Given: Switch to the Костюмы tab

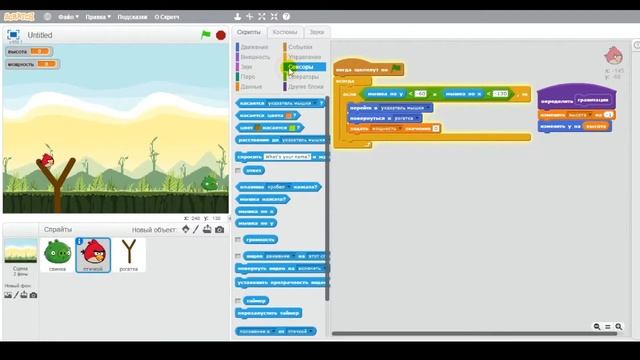Looking at the screenshot, I should [285, 32].
